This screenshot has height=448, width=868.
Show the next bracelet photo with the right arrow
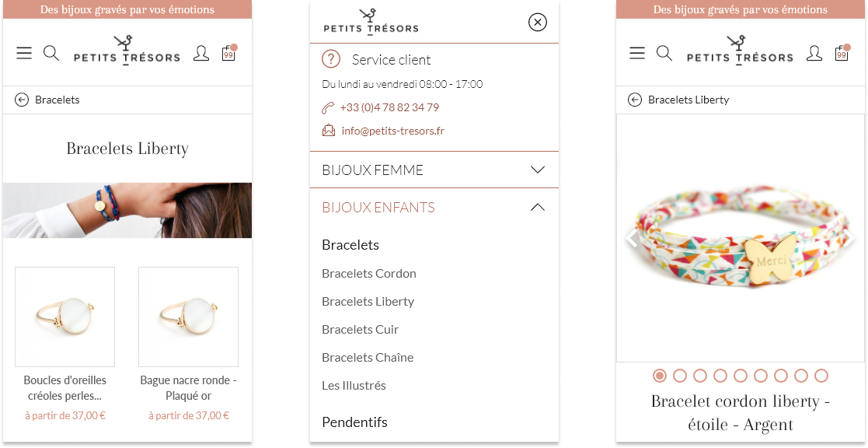pyautogui.click(x=849, y=238)
